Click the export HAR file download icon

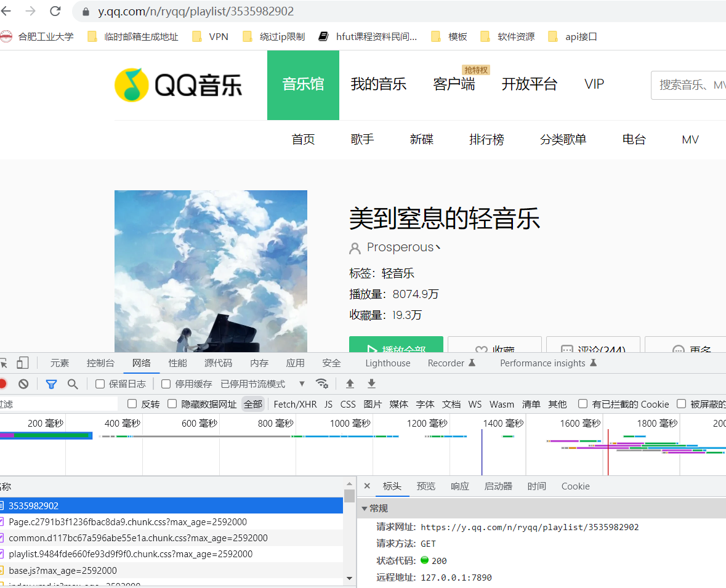(x=371, y=383)
